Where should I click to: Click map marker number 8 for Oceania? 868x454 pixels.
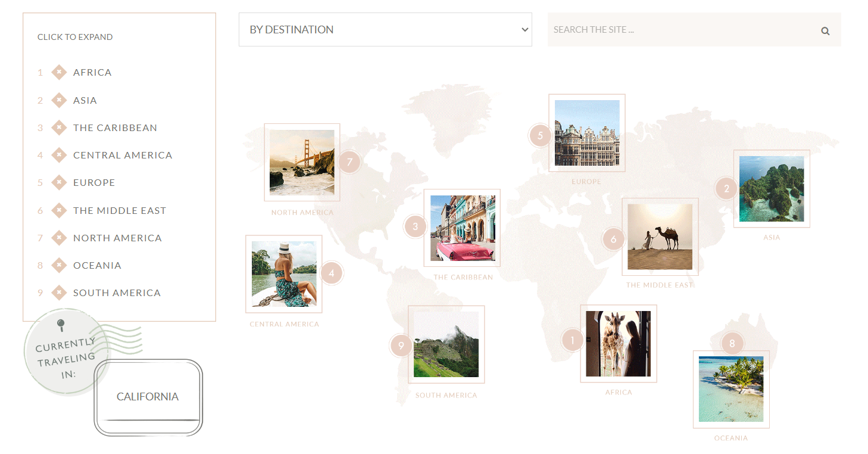click(732, 343)
